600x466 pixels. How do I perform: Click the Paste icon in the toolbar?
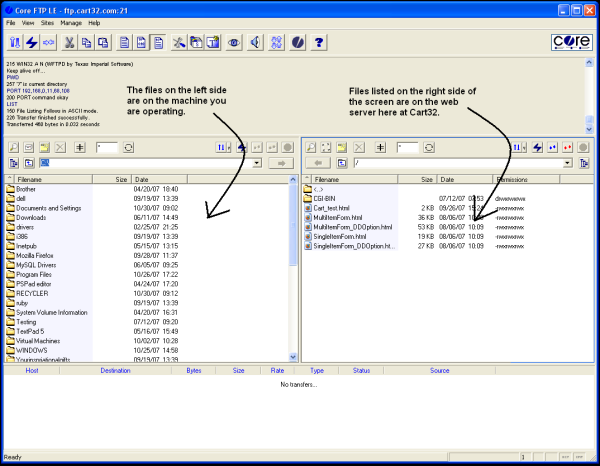[x=103, y=42]
